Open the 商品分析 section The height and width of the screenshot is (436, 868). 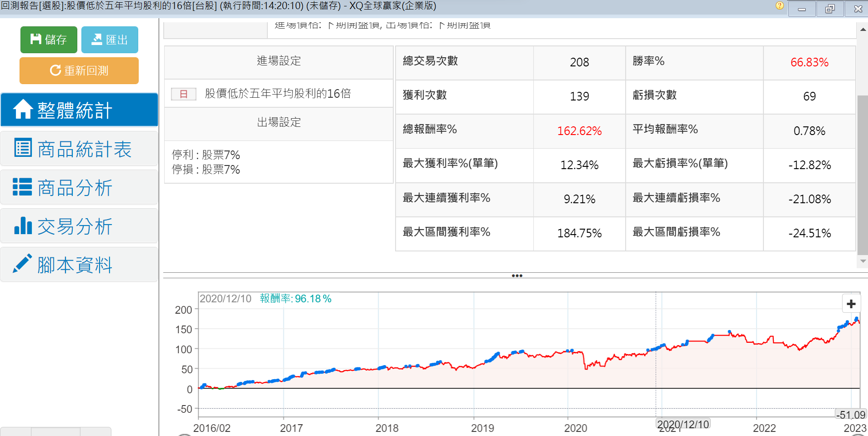pyautogui.click(x=79, y=188)
